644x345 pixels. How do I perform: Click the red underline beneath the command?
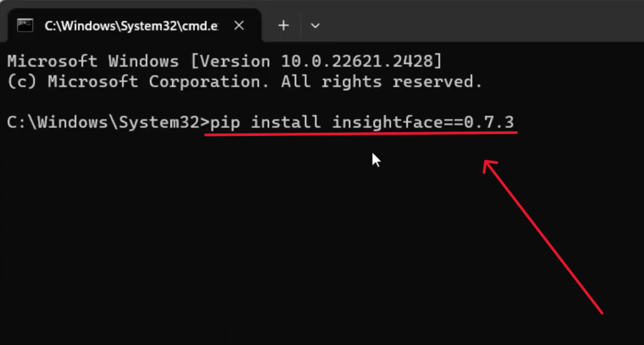point(361,132)
